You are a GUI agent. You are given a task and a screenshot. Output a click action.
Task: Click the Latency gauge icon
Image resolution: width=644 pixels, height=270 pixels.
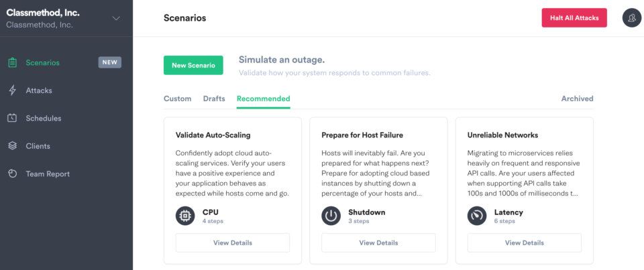pyautogui.click(x=477, y=216)
